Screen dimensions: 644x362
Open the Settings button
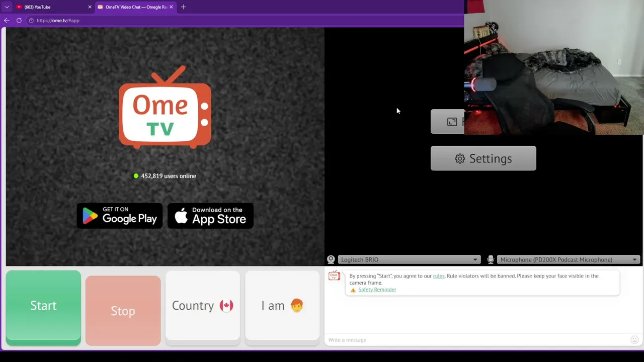click(x=483, y=158)
